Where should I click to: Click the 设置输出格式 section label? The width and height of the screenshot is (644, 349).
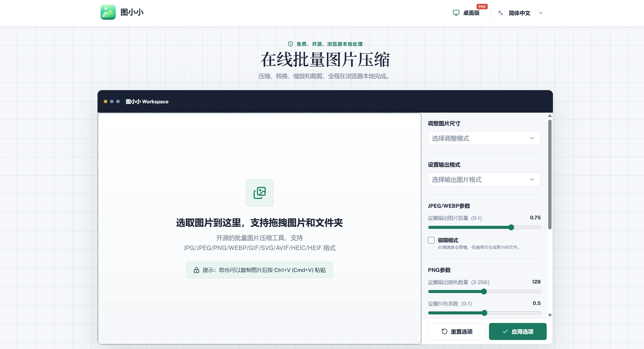pyautogui.click(x=444, y=165)
